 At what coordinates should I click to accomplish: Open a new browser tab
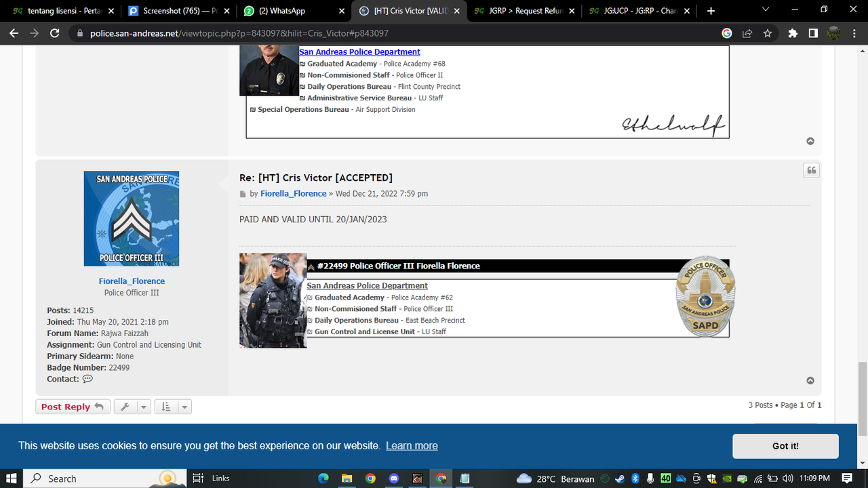711,11
